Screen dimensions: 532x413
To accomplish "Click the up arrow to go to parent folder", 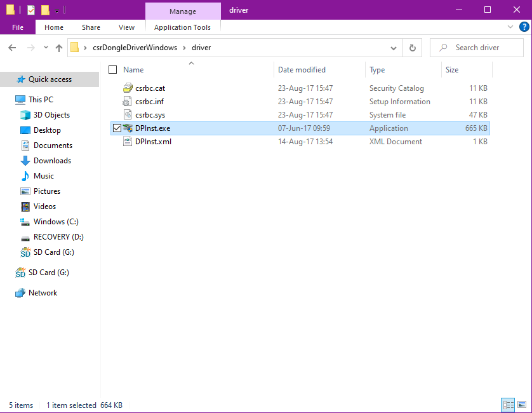I will 58,47.
